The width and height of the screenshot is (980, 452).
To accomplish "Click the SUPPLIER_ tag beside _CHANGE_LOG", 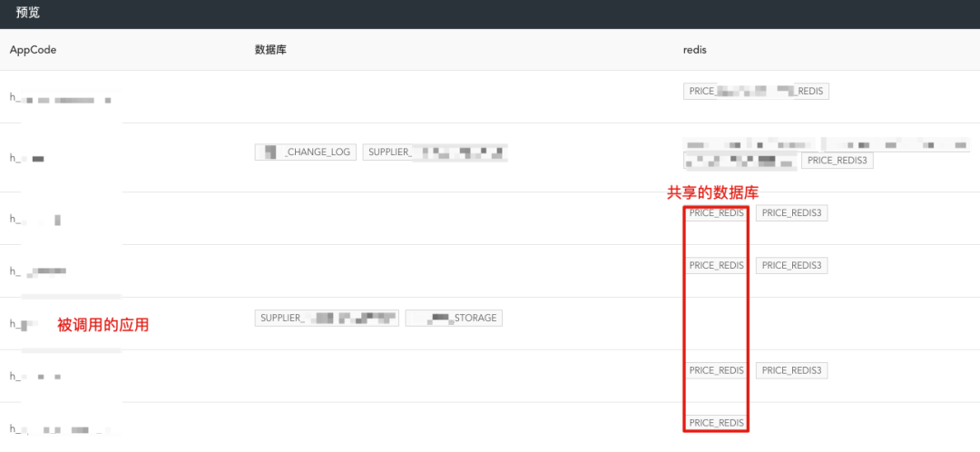I will click(x=435, y=152).
